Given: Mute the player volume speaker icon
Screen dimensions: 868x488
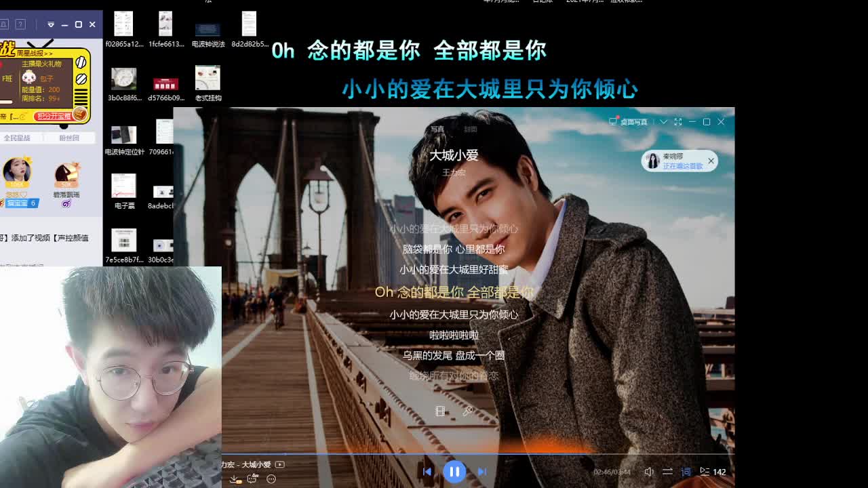Looking at the screenshot, I should (x=649, y=472).
